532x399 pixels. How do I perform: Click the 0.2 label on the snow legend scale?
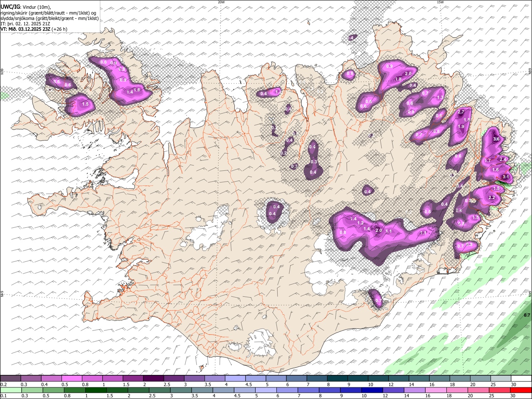pyautogui.click(x=3, y=384)
